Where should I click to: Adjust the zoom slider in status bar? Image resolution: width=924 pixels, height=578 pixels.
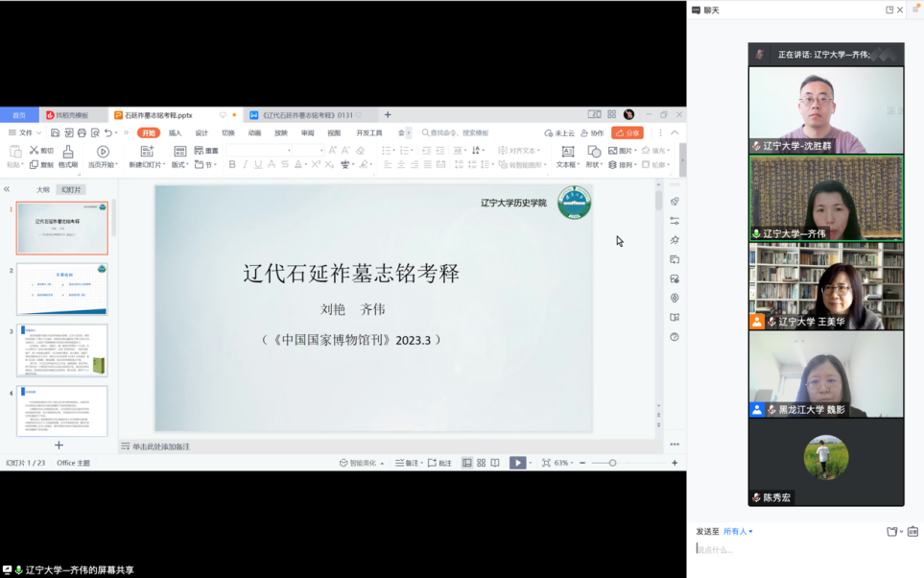pyautogui.click(x=613, y=463)
